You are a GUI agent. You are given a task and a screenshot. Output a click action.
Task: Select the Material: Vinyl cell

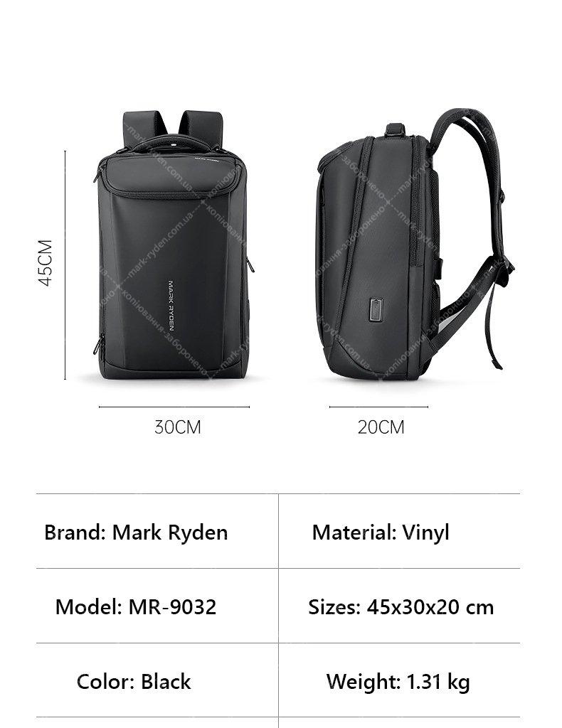399,531
